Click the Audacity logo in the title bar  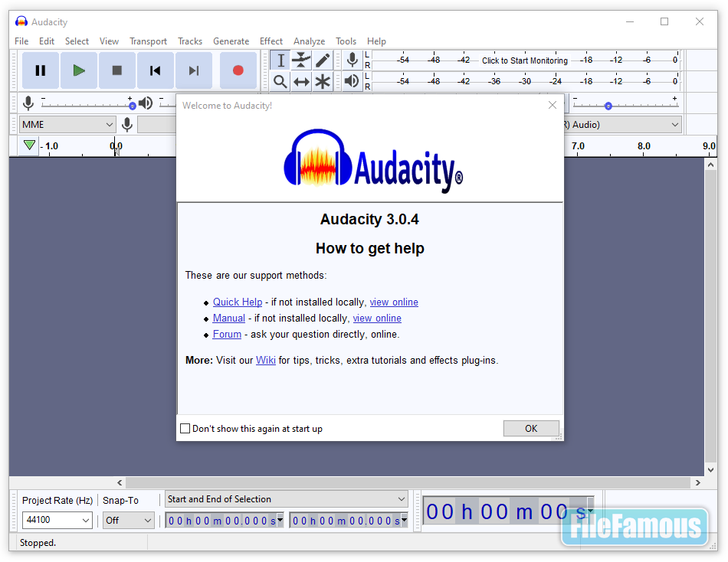point(21,21)
